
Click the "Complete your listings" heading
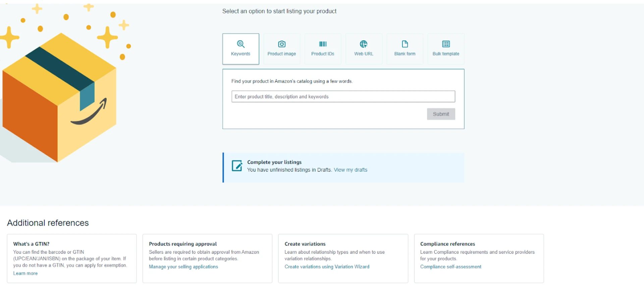tap(274, 162)
